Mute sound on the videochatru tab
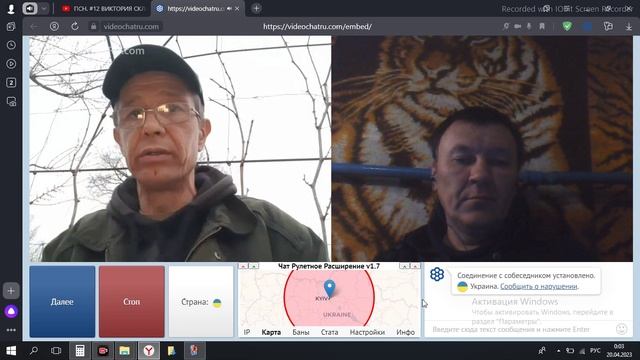This screenshot has height=360, width=640. click(x=229, y=9)
